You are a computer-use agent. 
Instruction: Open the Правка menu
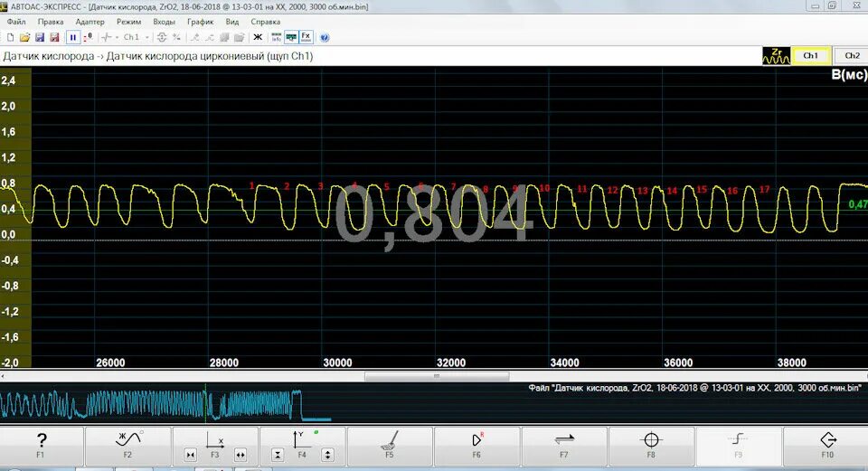click(x=51, y=22)
